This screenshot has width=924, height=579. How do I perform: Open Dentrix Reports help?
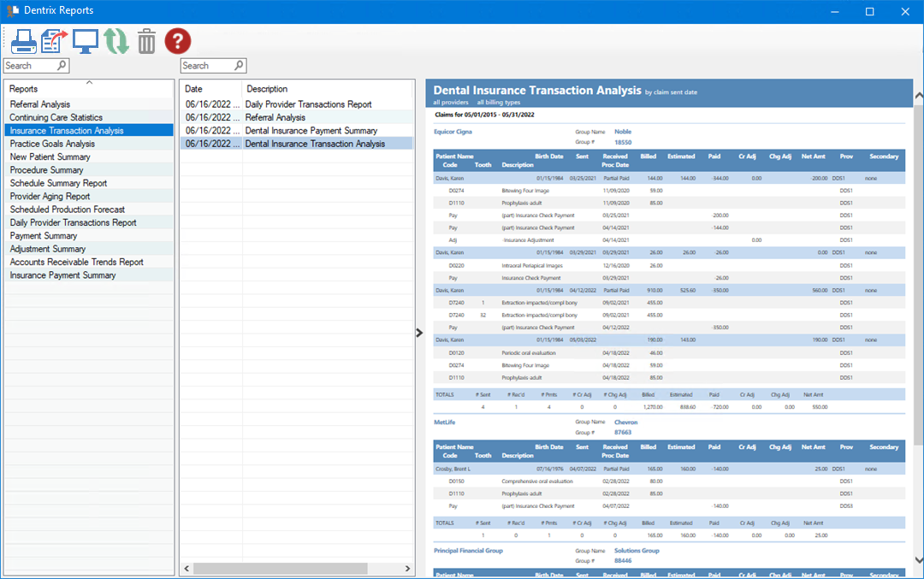coord(177,40)
